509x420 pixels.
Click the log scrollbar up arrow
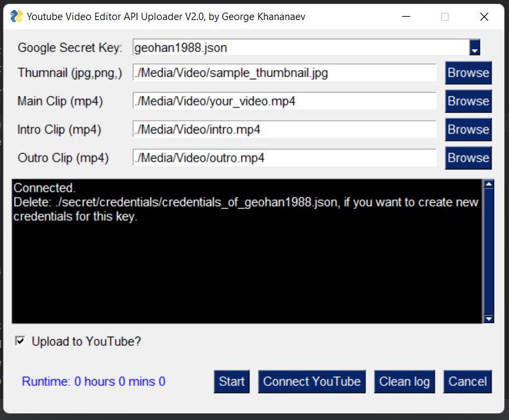(x=488, y=184)
